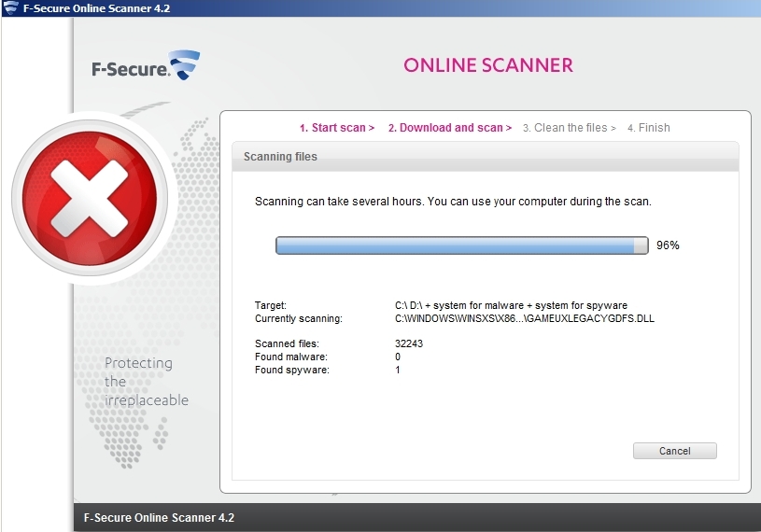761x532 pixels.
Task: Click the 'Found spyware:' label
Action: [291, 370]
